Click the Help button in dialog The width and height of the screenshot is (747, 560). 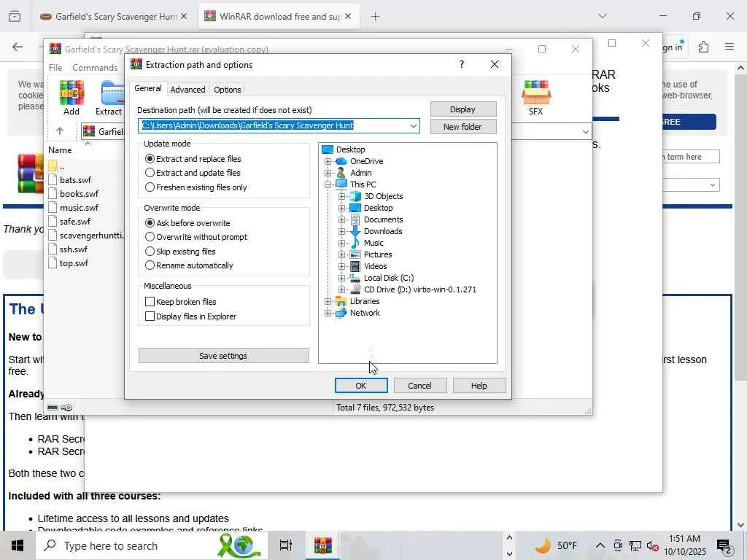[479, 386]
